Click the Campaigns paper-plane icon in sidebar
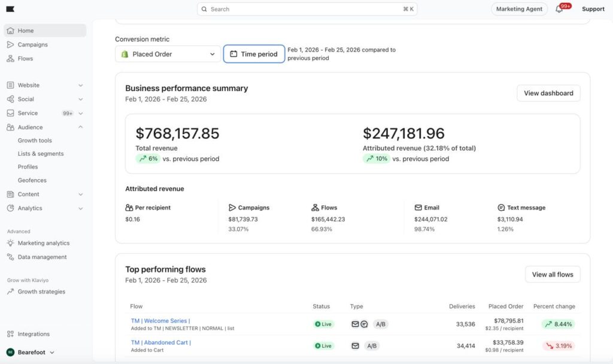This screenshot has height=364, width=613. (x=10, y=45)
